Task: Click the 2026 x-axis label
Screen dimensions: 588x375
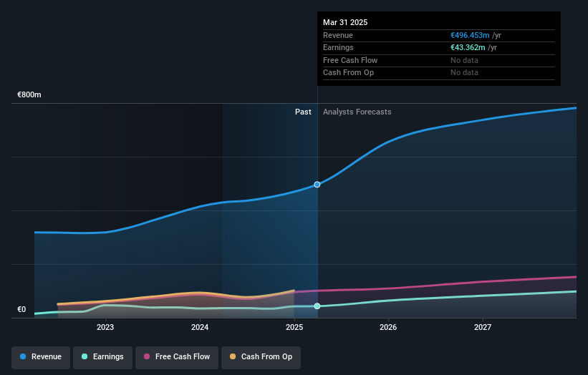Action: pyautogui.click(x=388, y=328)
